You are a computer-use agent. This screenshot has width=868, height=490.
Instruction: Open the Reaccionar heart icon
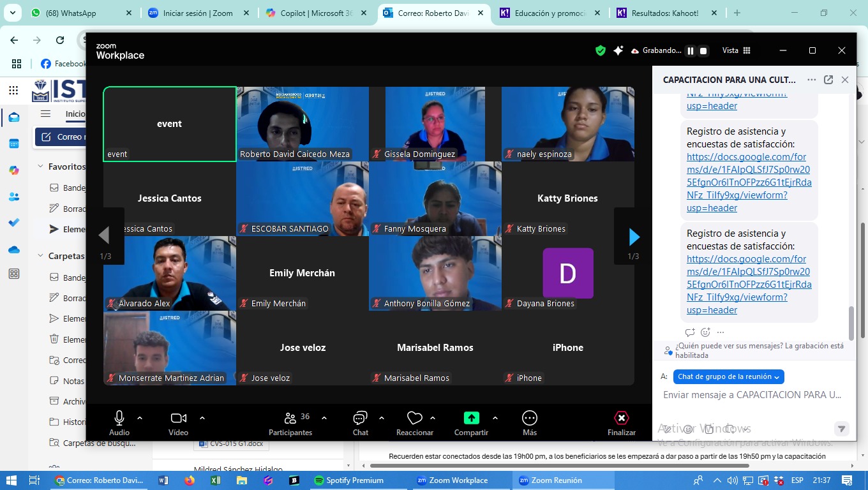(415, 418)
